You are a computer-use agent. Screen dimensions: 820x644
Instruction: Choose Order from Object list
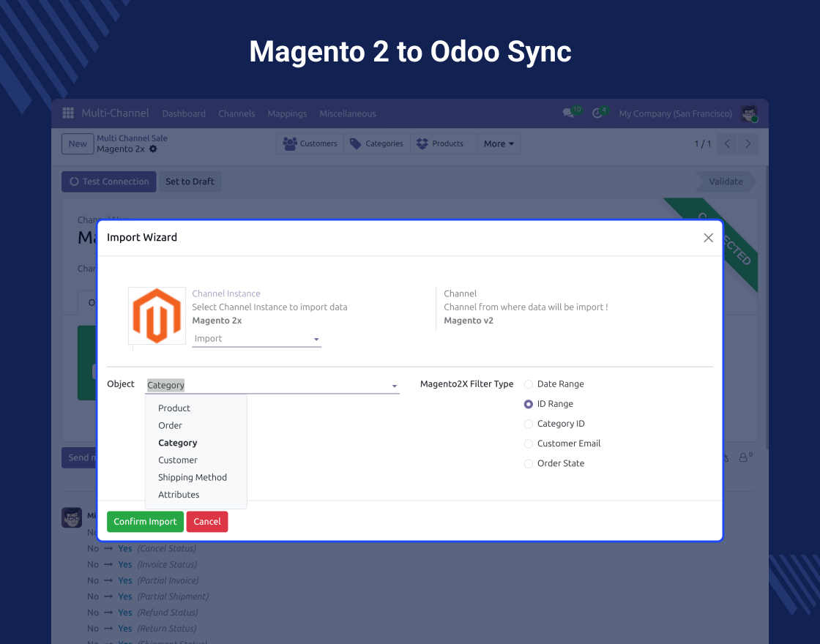[170, 425]
